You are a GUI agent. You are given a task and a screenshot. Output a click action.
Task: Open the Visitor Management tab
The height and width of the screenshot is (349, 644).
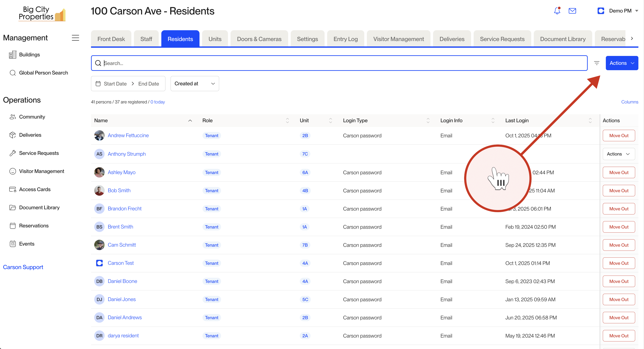click(x=399, y=39)
